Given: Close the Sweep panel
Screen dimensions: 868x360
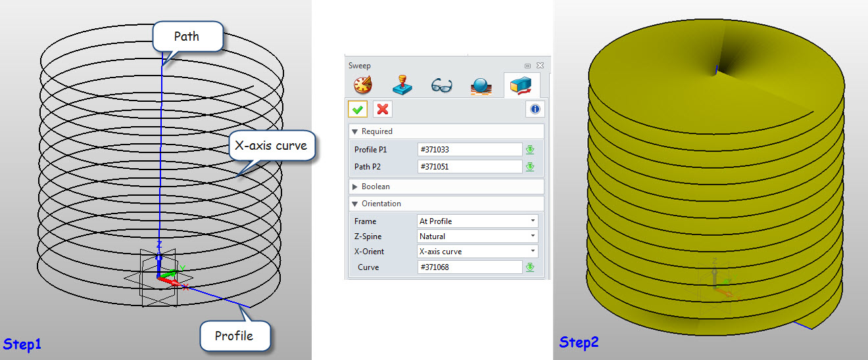Looking at the screenshot, I should (540, 66).
